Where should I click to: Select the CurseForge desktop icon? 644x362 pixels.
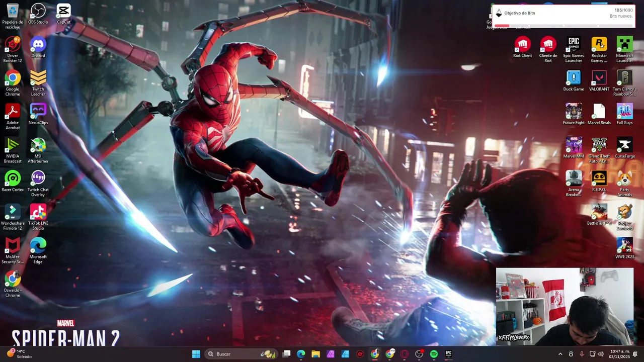tap(624, 148)
